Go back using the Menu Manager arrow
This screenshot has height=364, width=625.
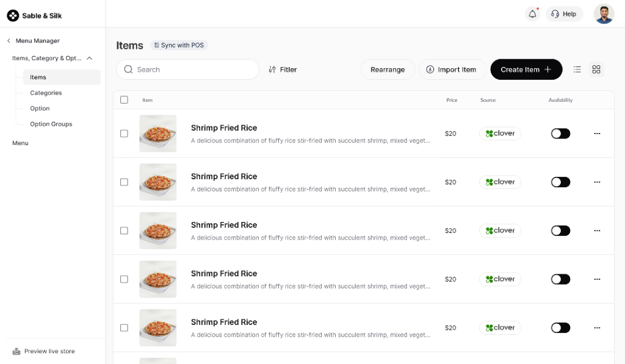tap(9, 41)
